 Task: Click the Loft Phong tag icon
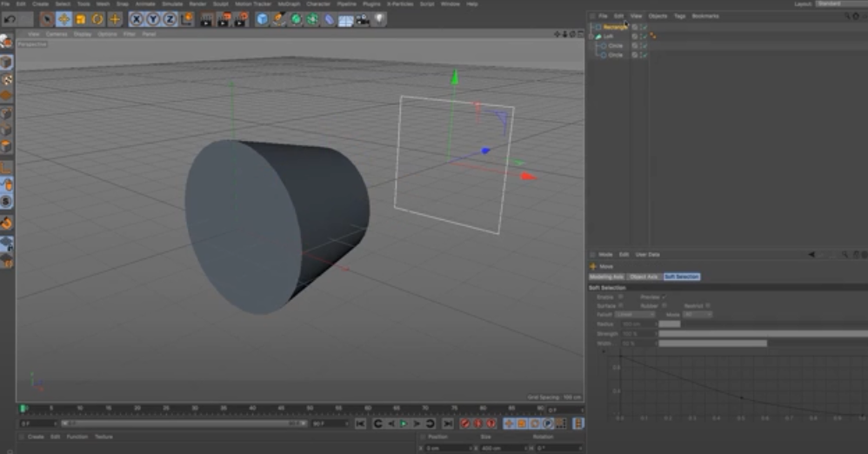[653, 36]
